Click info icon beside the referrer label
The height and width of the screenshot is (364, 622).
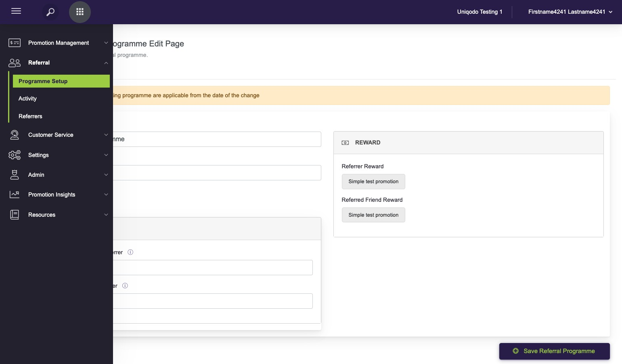[x=130, y=252]
